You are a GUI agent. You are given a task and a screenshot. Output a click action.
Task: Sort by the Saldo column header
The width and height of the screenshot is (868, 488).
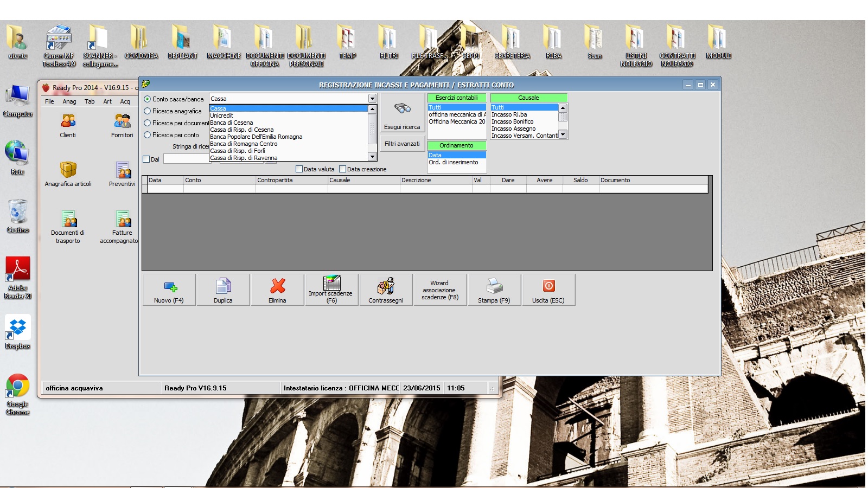click(x=580, y=180)
